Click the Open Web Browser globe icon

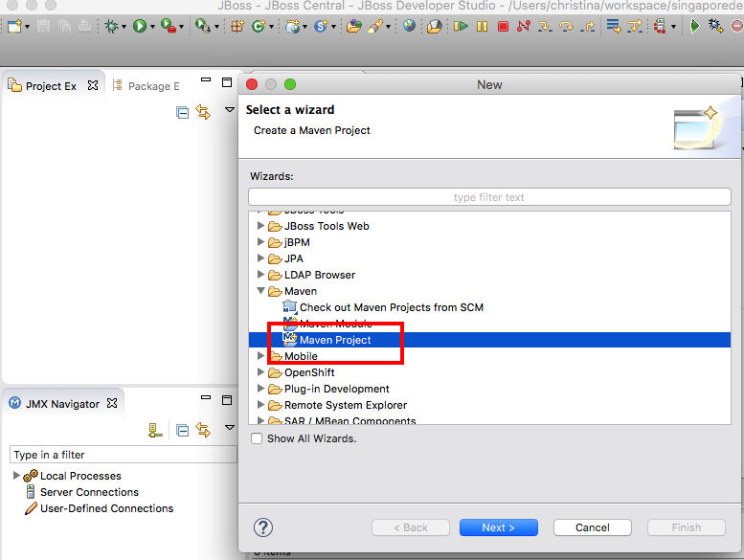coord(409,25)
